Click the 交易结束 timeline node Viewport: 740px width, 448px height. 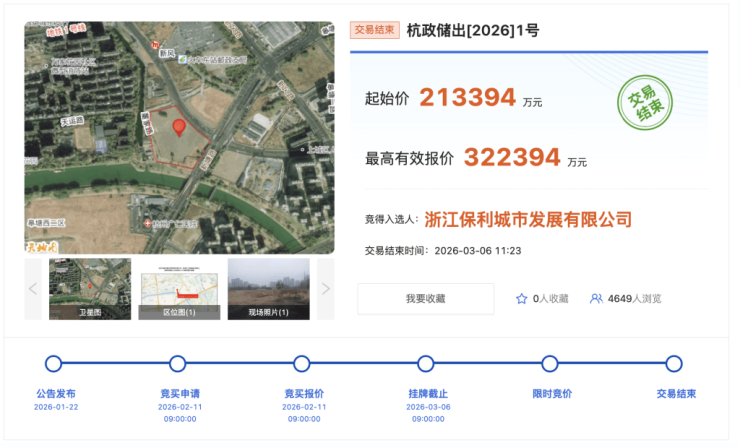pyautogui.click(x=674, y=363)
